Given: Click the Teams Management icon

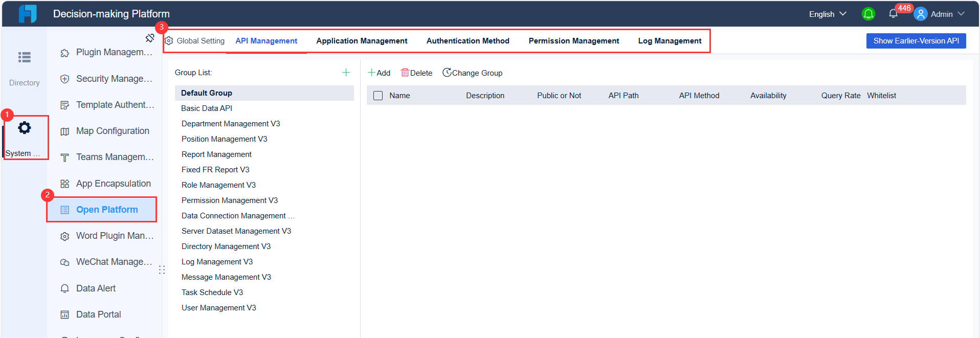Looking at the screenshot, I should click(x=64, y=157).
